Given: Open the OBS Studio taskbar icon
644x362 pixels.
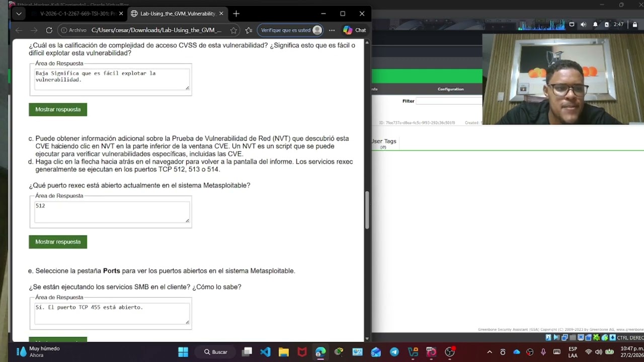Looking at the screenshot, I should point(450,352).
